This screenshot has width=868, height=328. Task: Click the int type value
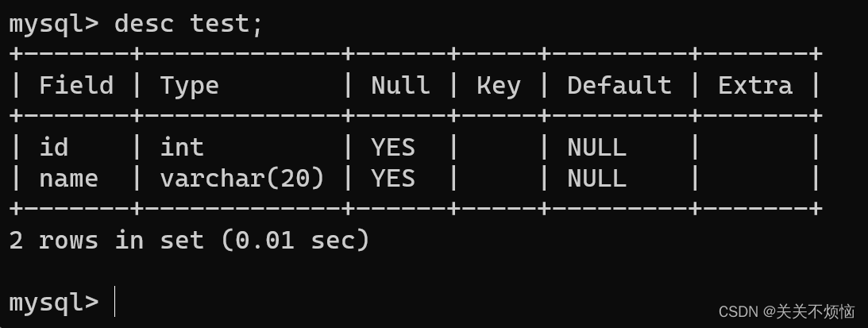(182, 148)
